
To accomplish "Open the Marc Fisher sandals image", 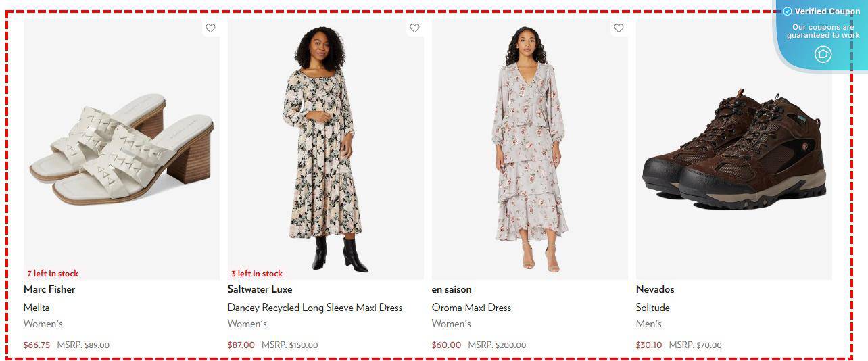I will click(122, 149).
